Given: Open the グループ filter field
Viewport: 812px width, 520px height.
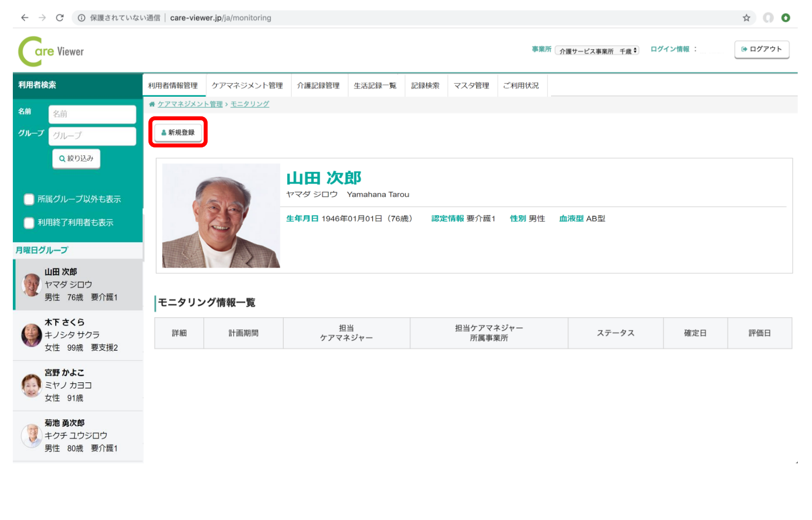Looking at the screenshot, I should [92, 136].
